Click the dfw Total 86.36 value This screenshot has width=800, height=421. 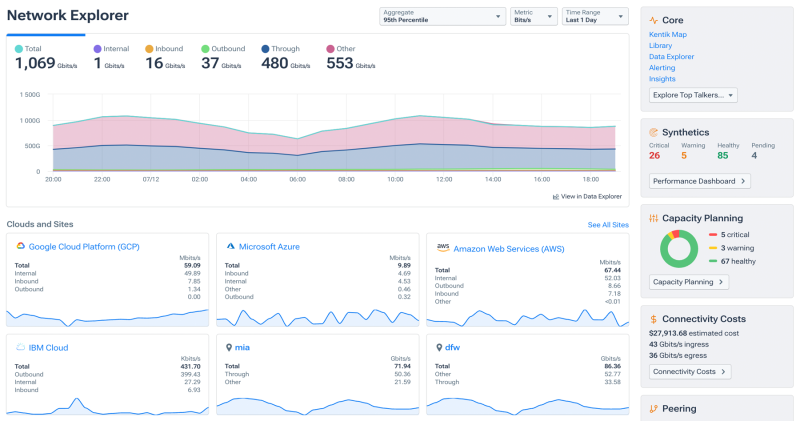(612, 366)
